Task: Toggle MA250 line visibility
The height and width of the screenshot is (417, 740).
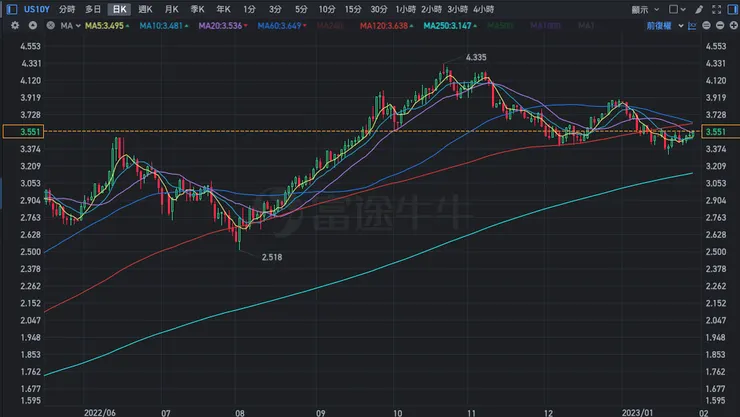Action: [x=450, y=25]
